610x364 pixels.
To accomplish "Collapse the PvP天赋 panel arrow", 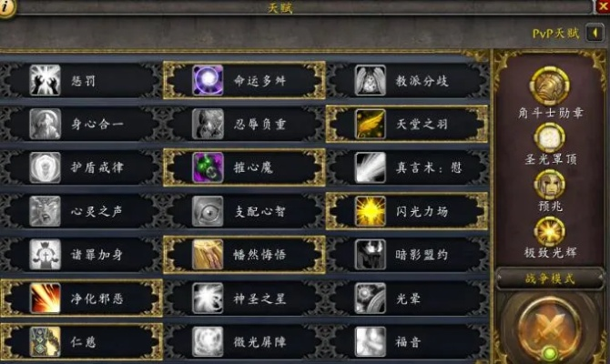I will point(595,33).
